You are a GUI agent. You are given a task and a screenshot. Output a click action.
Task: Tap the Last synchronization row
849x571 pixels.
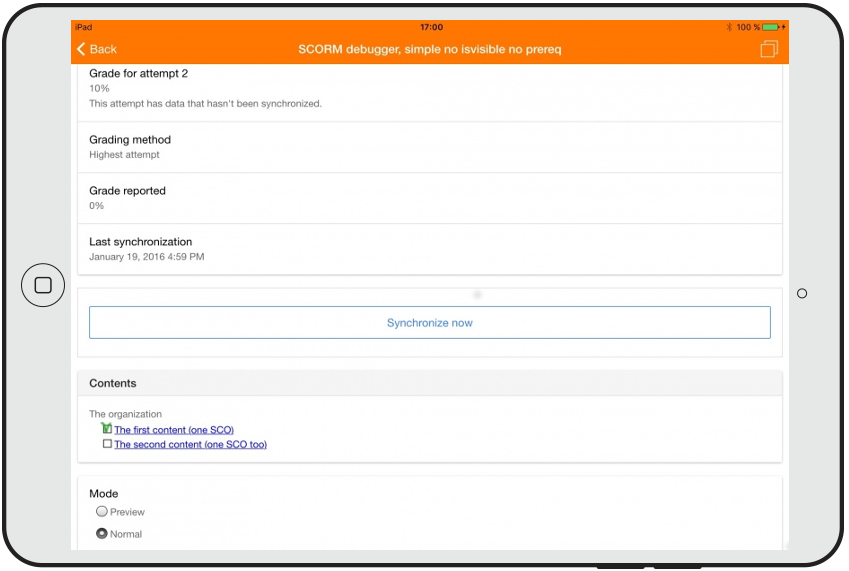tap(430, 249)
